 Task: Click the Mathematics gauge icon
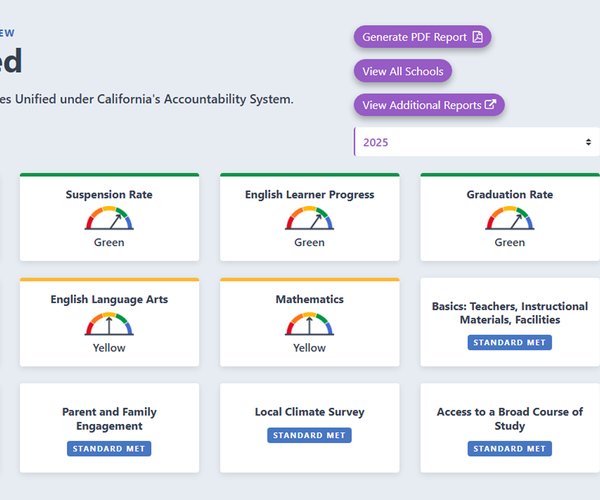(309, 324)
